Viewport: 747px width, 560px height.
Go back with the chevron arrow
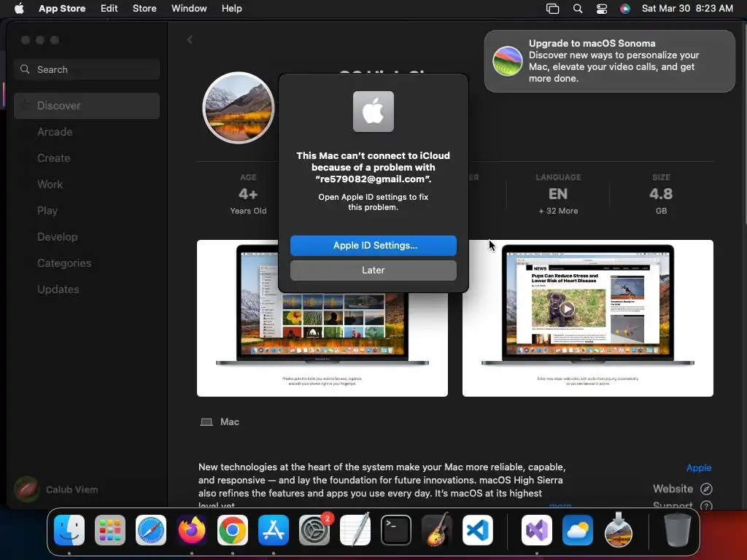tap(190, 40)
